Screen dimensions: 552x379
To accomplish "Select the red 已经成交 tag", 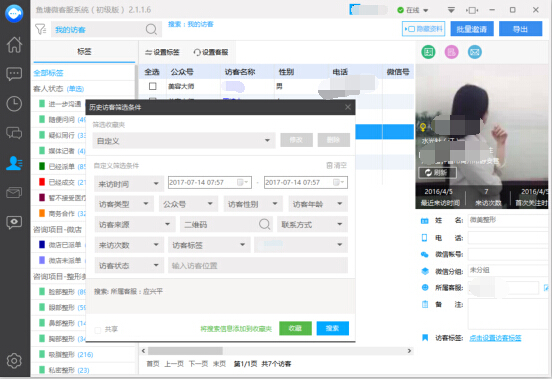I will (x=63, y=182).
